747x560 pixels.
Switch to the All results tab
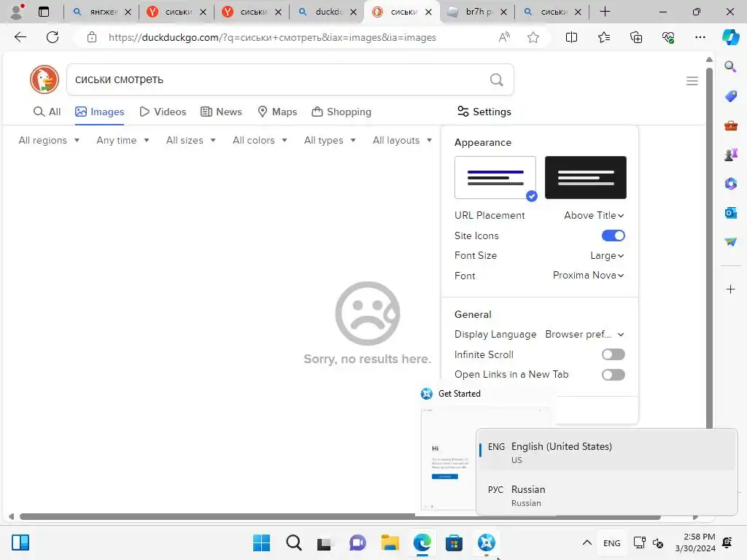coord(47,112)
